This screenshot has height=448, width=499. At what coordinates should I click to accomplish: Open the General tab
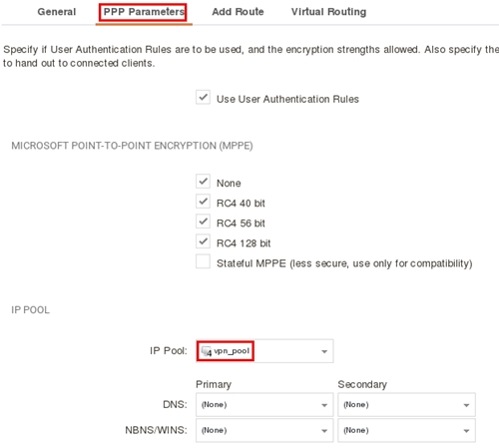coord(57,12)
